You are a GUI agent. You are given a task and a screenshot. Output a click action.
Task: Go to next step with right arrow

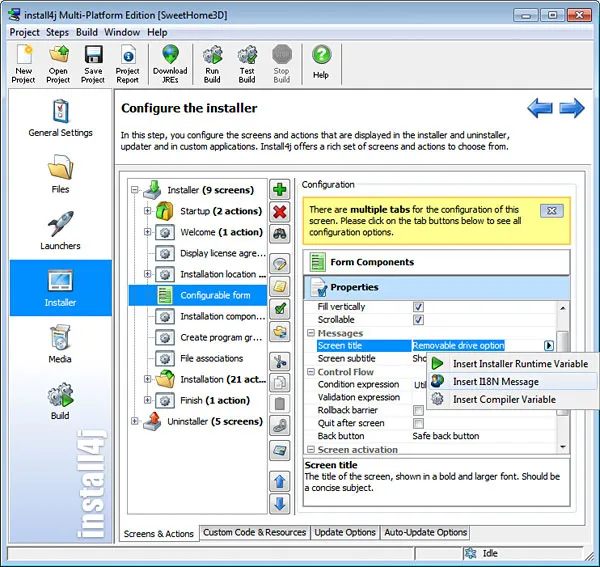click(x=572, y=108)
